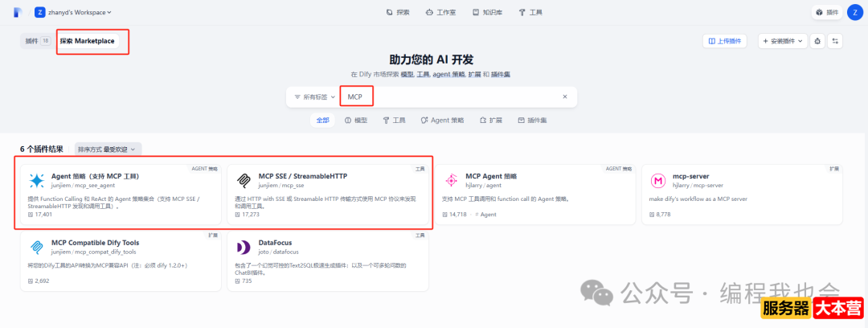Open the Z user avatar menu

pyautogui.click(x=855, y=12)
